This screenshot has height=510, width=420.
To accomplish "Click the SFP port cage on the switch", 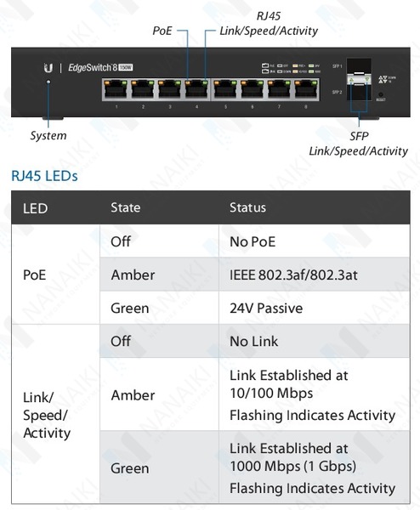I will (x=359, y=79).
